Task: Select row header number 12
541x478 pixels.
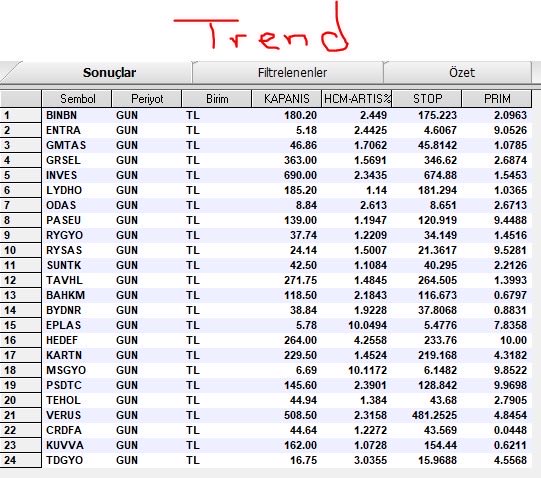Action: tap(21, 280)
